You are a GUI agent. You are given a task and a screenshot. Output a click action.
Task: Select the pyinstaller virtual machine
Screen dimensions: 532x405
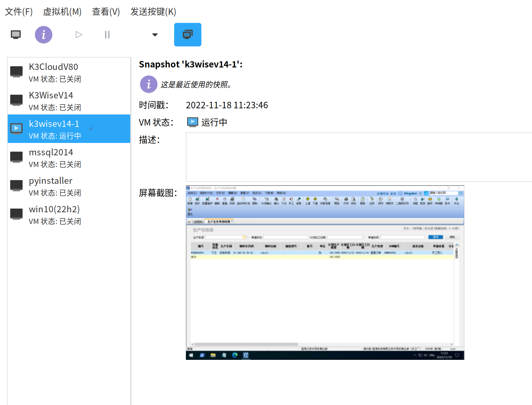click(x=51, y=186)
